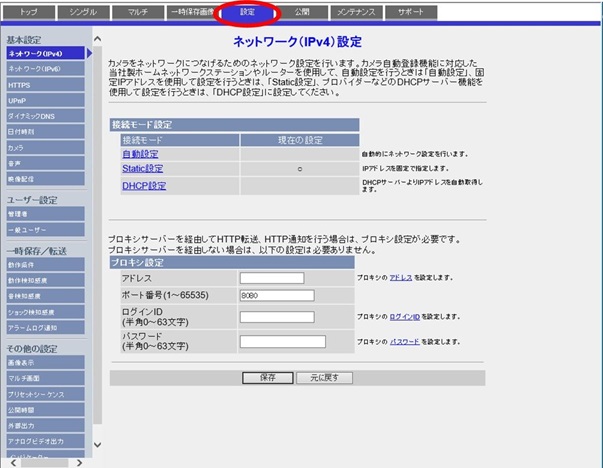Focus the proxy アドレス input field
Viewport: 603px width, 468px height.
[272, 278]
